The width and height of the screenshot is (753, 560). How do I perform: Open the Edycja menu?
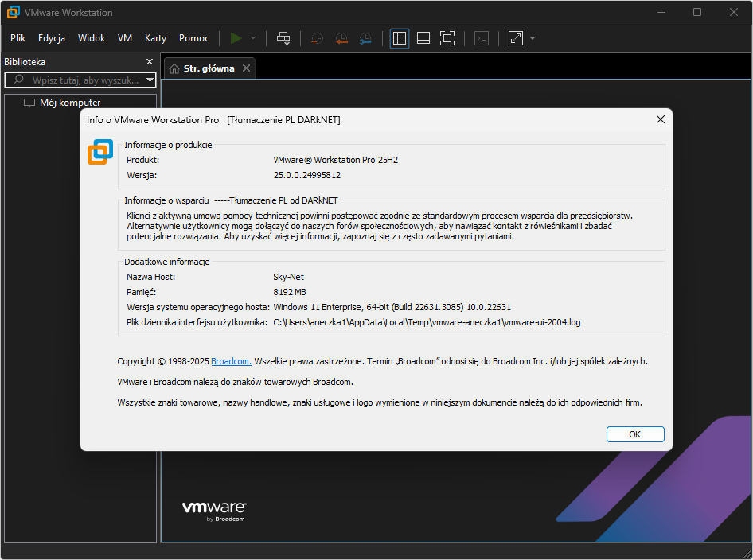click(52, 38)
